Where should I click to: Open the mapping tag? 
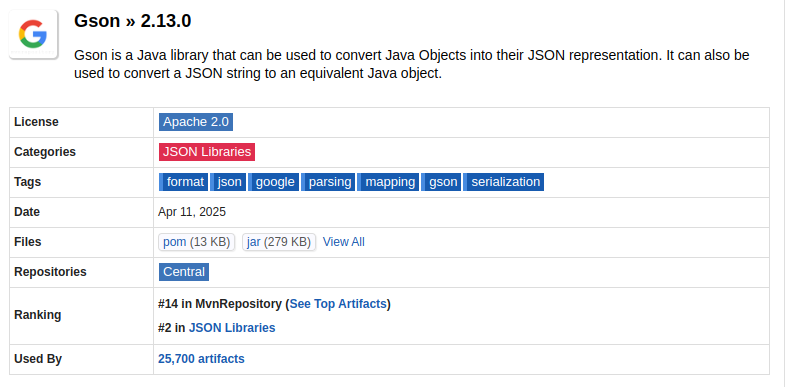388,182
